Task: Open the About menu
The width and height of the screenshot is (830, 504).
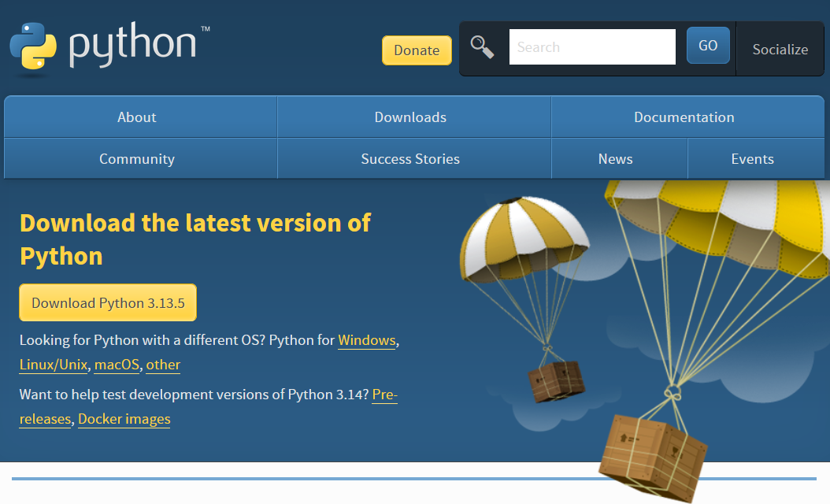Action: coord(137,117)
